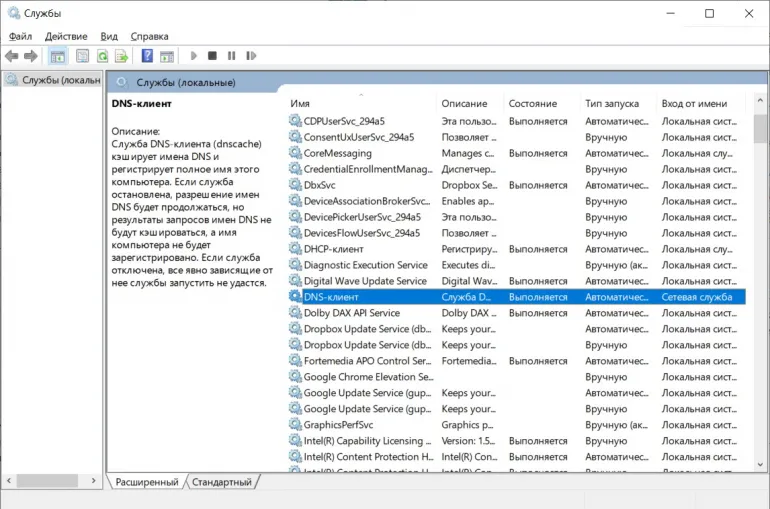Click the Restart service icon
770x509 pixels.
(x=250, y=56)
